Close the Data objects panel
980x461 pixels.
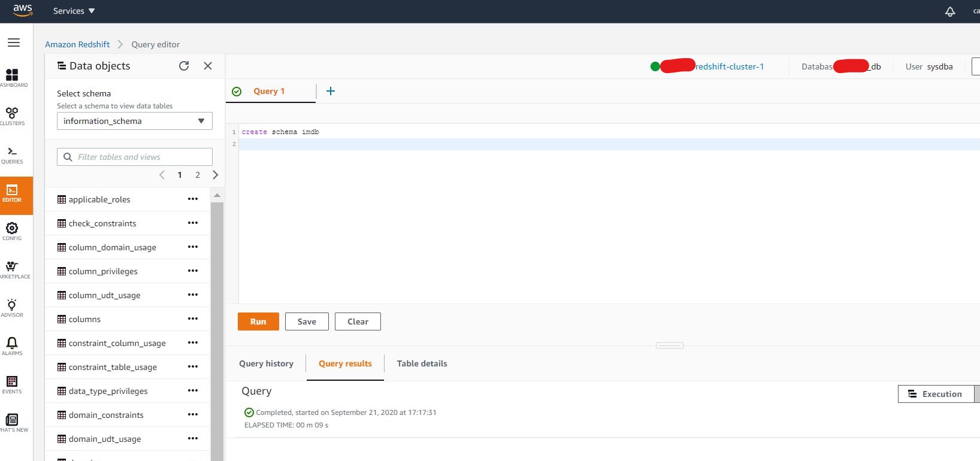[x=208, y=66]
